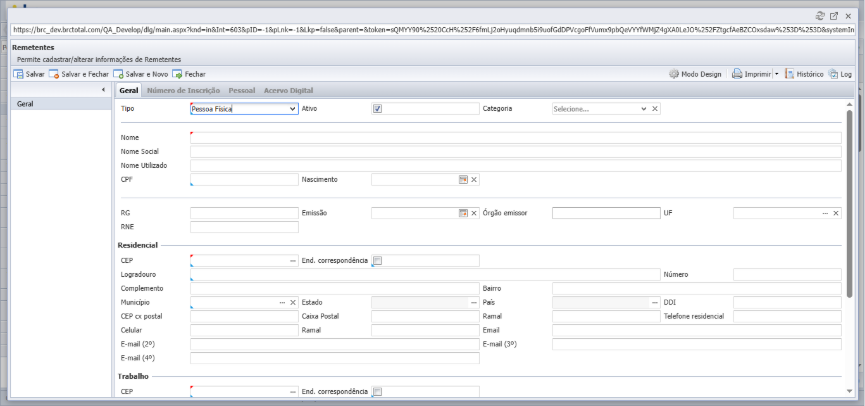
Task: Focus the RNE input field
Action: (x=244, y=227)
